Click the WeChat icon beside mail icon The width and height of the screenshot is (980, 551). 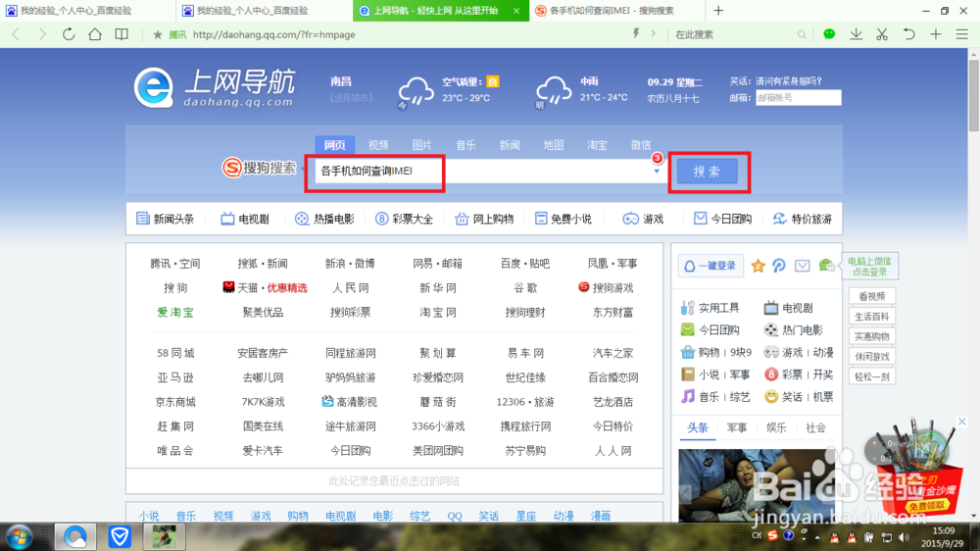pyautogui.click(x=826, y=266)
